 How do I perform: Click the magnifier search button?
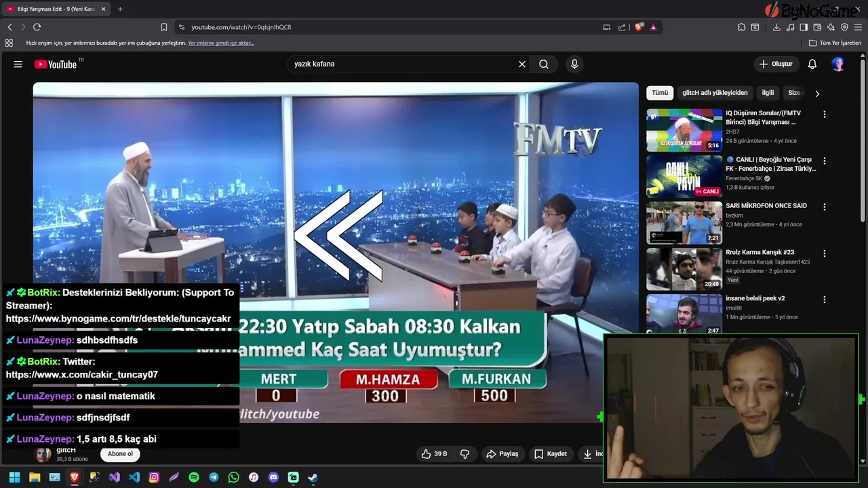(544, 64)
